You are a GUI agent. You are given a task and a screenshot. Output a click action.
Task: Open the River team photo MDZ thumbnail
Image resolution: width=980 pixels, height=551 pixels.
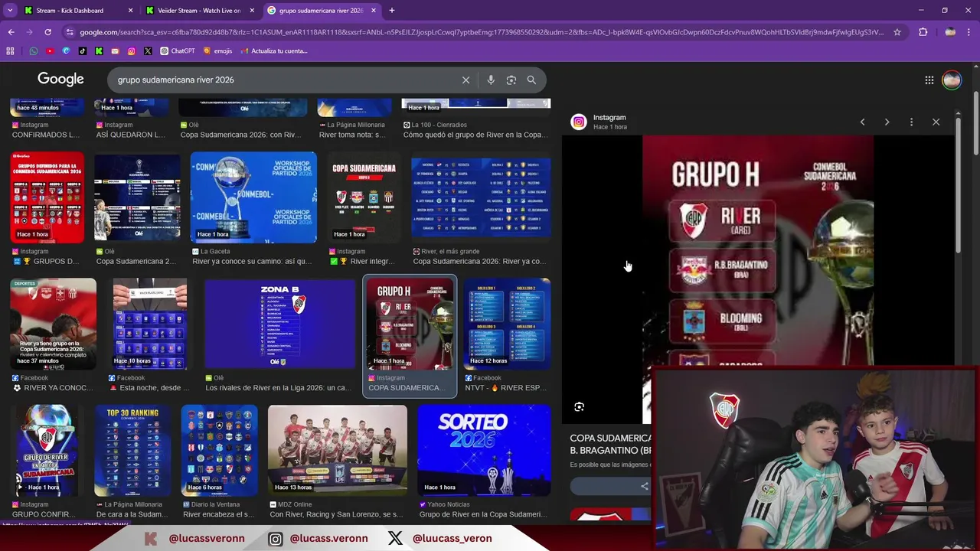[x=338, y=451]
